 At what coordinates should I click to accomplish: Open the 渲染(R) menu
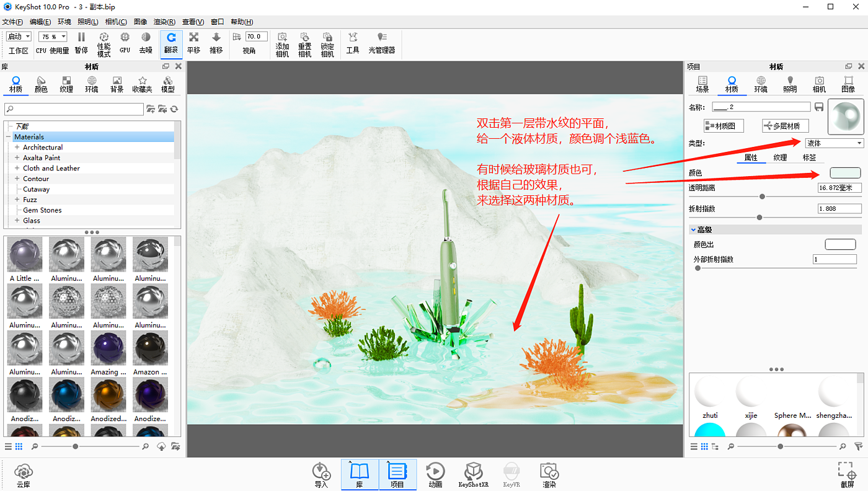click(x=164, y=22)
